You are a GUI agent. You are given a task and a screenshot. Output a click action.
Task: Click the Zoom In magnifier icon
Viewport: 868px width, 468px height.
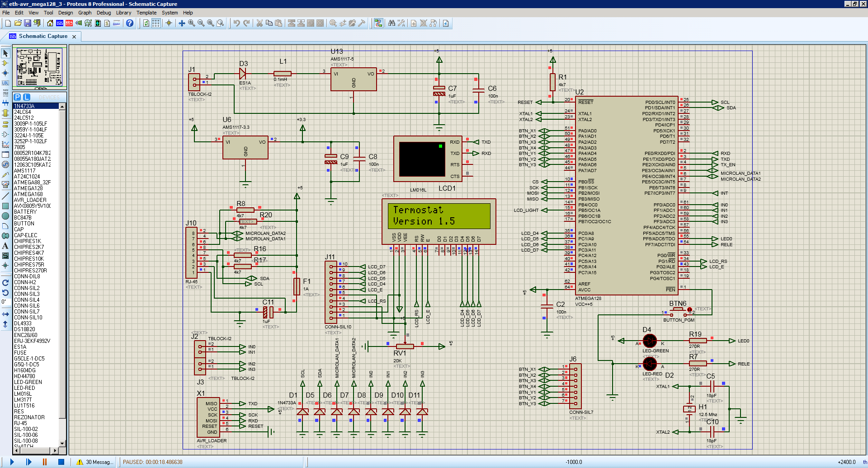coord(191,23)
